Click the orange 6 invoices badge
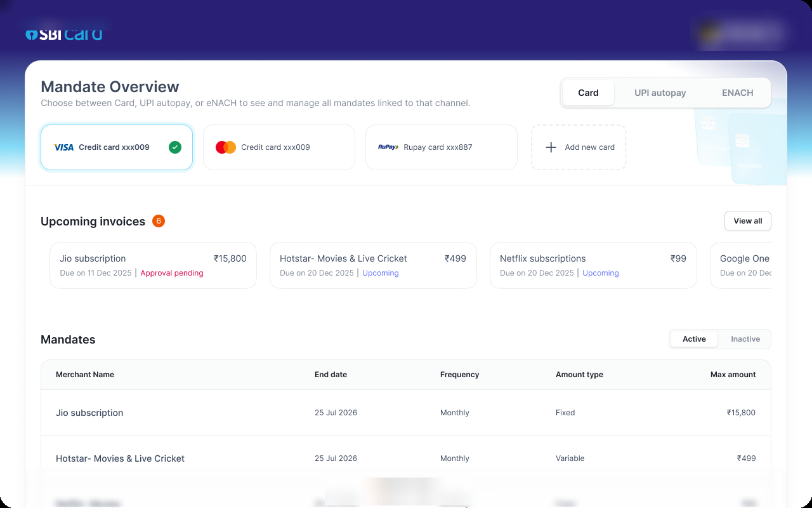This screenshot has width=812, height=508. pos(159,221)
